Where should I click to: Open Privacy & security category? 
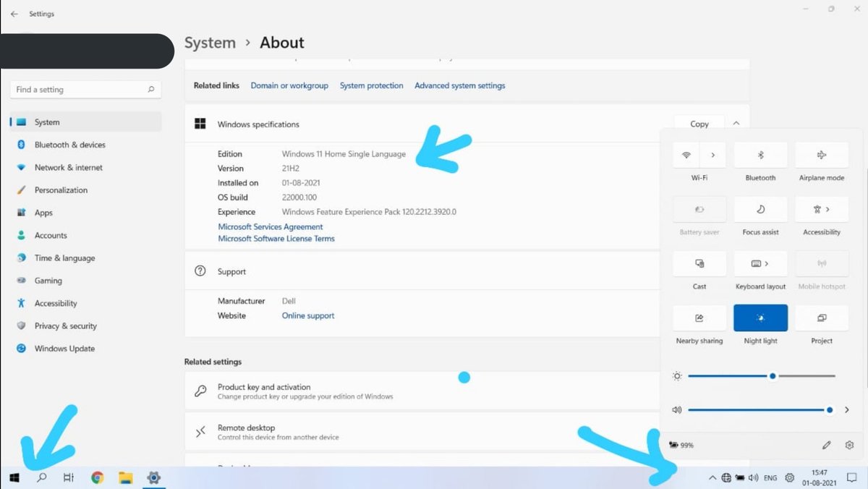pos(86,326)
